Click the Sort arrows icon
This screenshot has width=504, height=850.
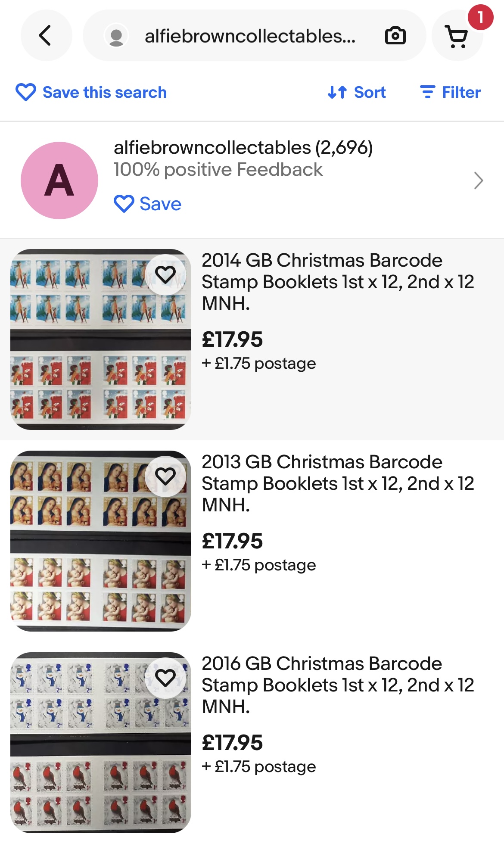pos(337,92)
